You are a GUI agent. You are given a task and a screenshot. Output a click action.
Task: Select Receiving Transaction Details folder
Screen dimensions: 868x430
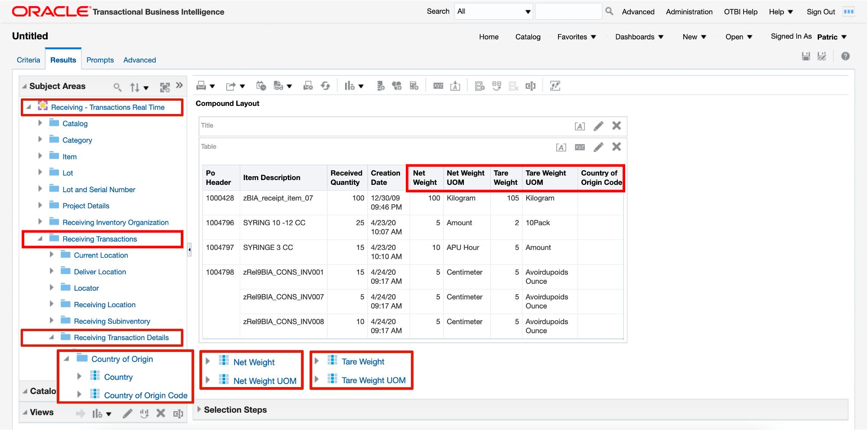[121, 338]
